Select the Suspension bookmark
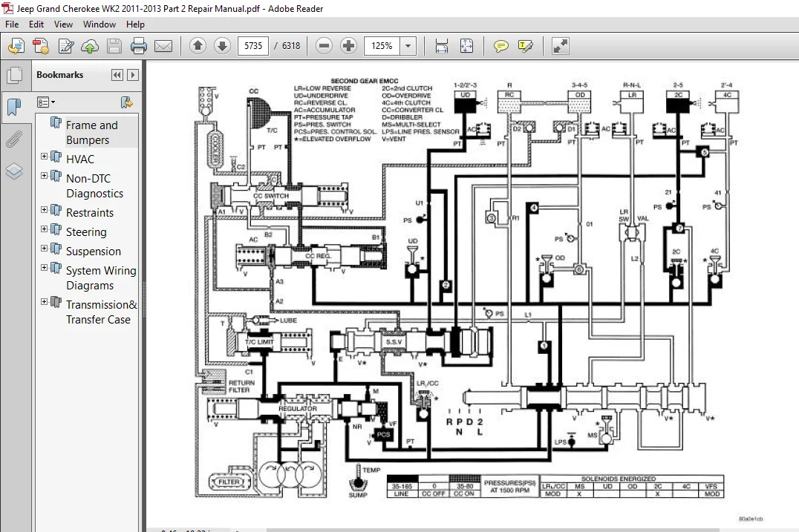The image size is (799, 532). click(94, 252)
